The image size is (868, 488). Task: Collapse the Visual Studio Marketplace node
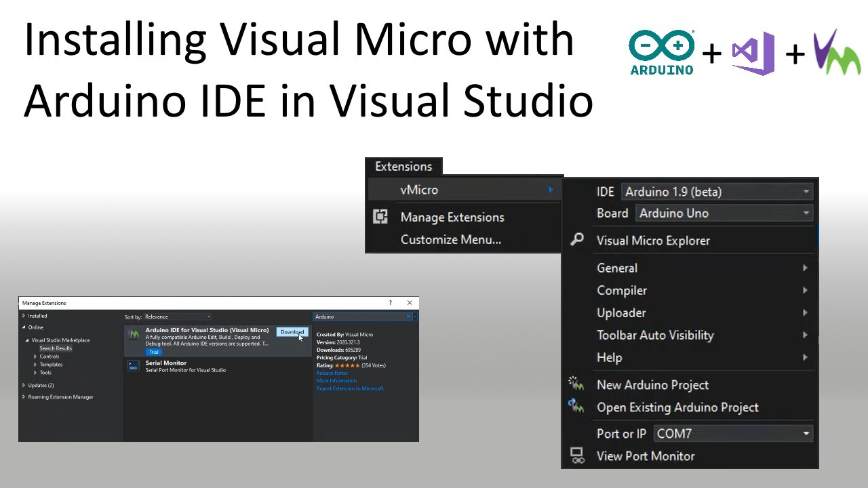coord(28,340)
